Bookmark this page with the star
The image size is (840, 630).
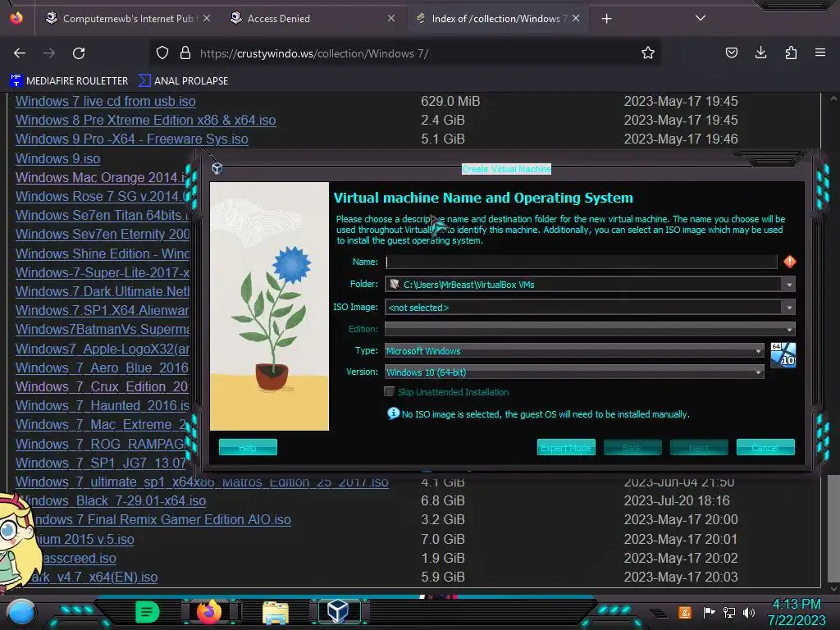[x=648, y=53]
